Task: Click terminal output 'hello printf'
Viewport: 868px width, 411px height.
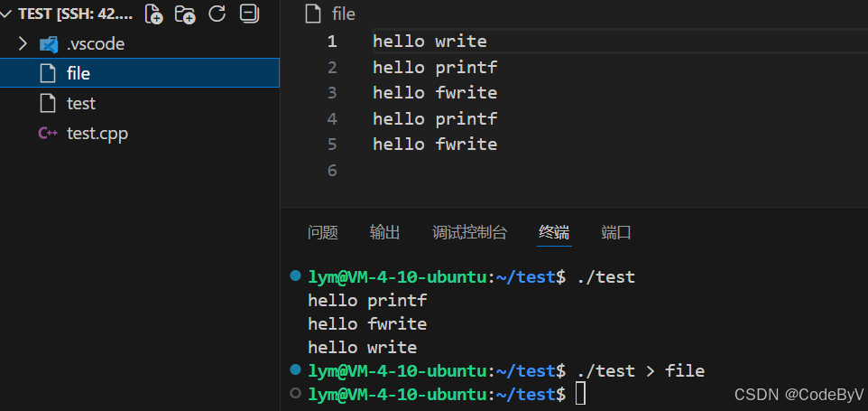Action: tap(367, 300)
